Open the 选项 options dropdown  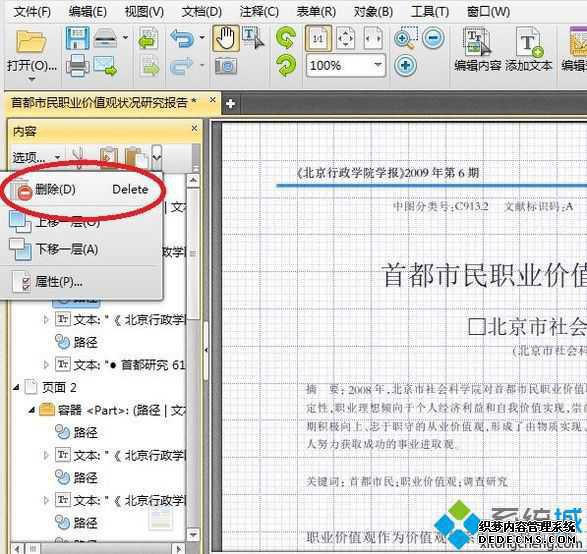pyautogui.click(x=36, y=157)
